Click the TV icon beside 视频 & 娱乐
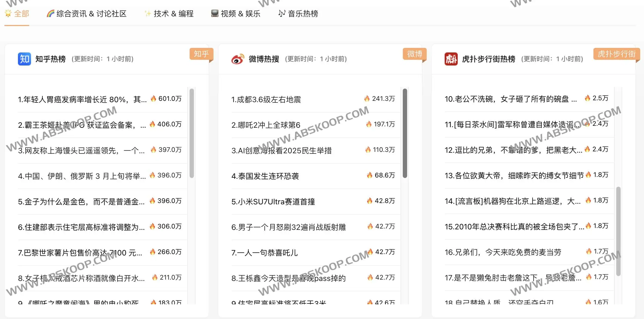Screen dimensions: 644x319 [x=215, y=14]
